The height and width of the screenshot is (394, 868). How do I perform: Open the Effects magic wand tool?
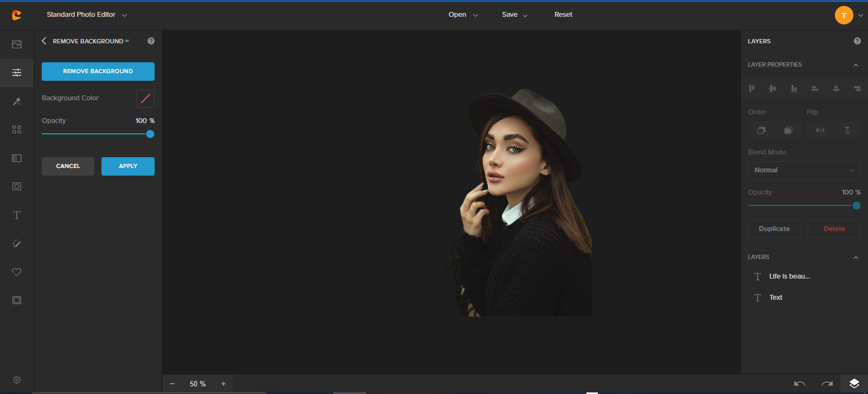pyautogui.click(x=17, y=101)
